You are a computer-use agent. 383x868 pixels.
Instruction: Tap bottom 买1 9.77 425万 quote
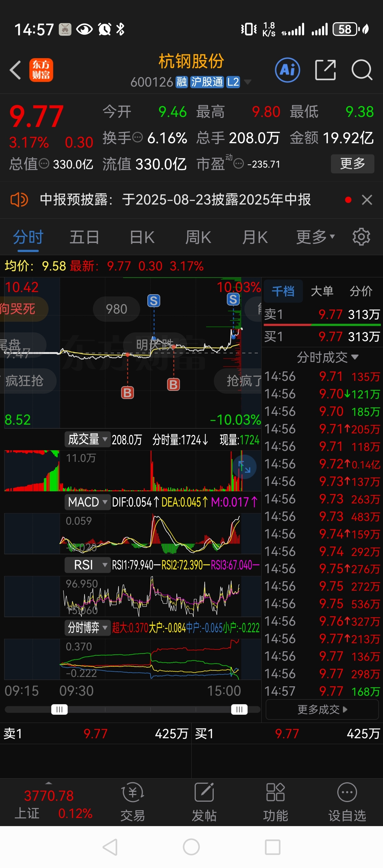287,734
